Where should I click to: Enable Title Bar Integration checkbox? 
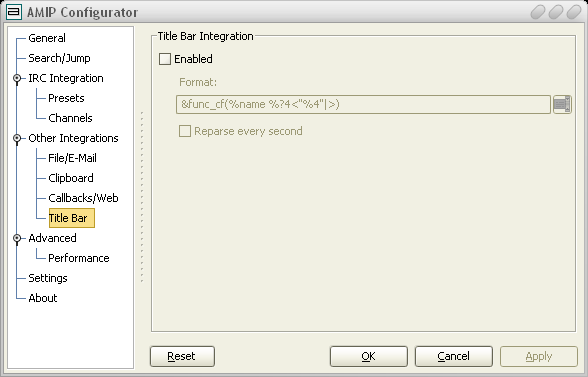[x=165, y=59]
